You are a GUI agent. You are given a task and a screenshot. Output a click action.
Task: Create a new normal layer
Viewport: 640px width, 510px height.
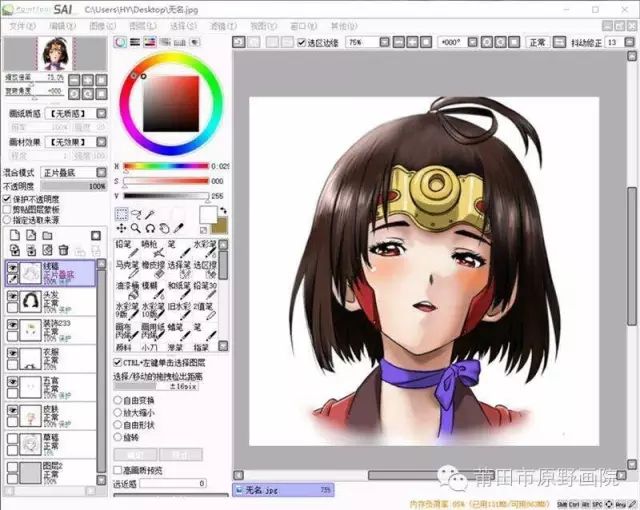coord(15,235)
